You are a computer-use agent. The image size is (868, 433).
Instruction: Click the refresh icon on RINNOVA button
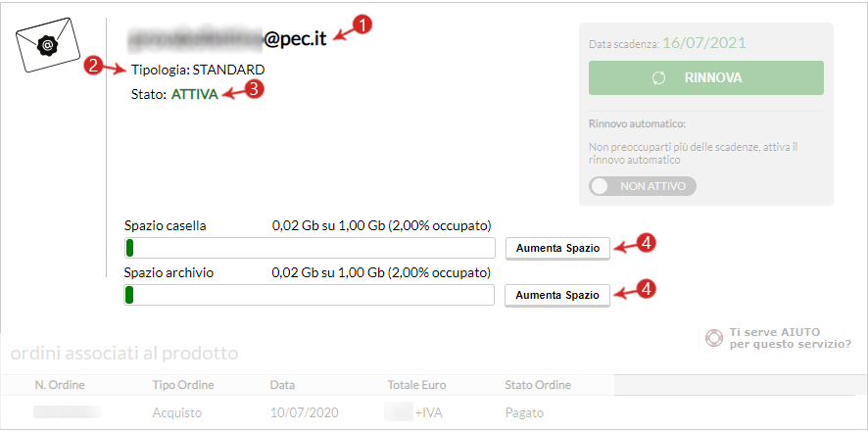[x=658, y=78]
